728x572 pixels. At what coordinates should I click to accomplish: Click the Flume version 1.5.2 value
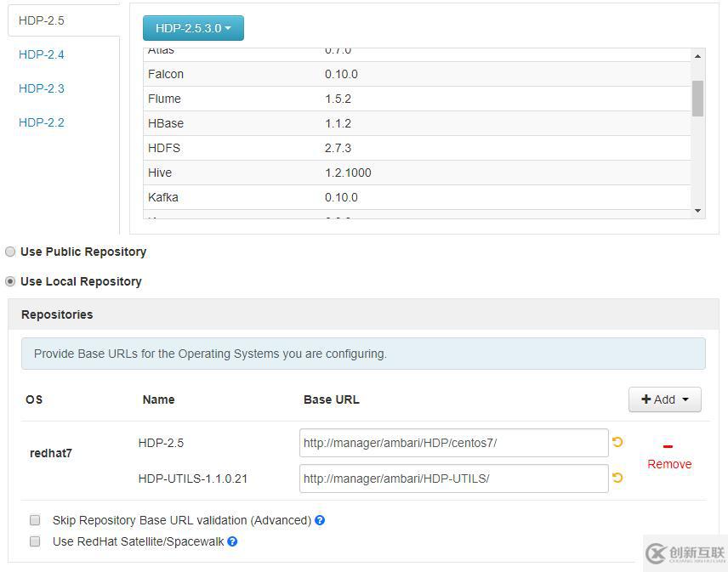click(338, 99)
